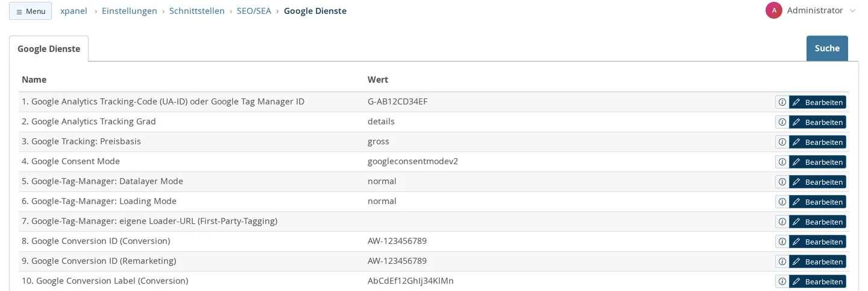Navigate to Schnittstellen breadcrumb
The width and height of the screenshot is (868, 291).
coord(197,11)
